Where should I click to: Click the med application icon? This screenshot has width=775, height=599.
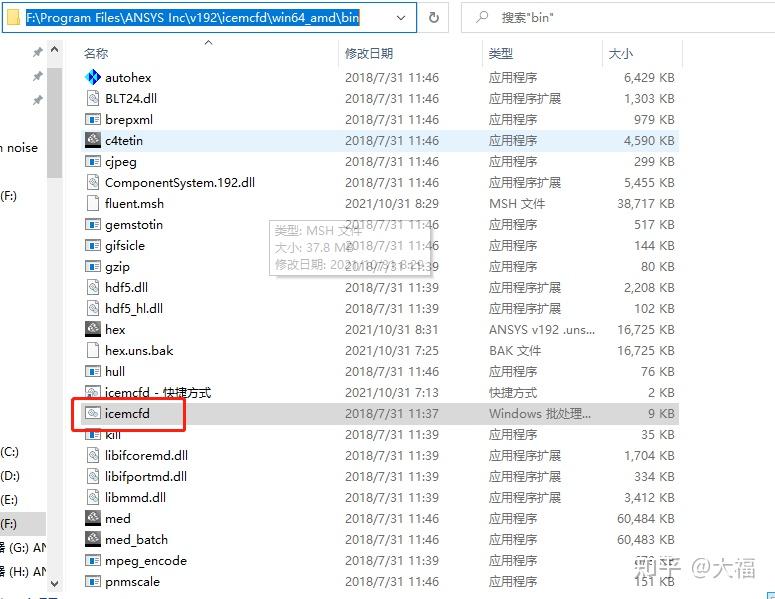pos(93,518)
